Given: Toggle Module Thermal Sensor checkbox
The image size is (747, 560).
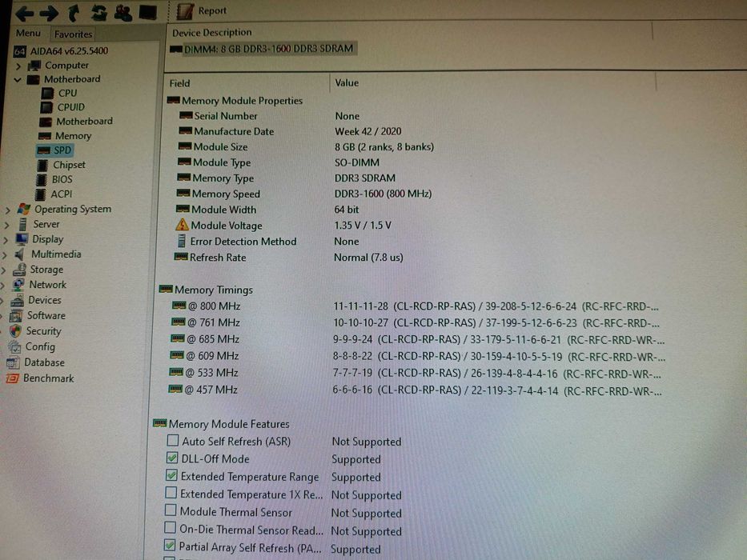Looking at the screenshot, I should 170,510.
